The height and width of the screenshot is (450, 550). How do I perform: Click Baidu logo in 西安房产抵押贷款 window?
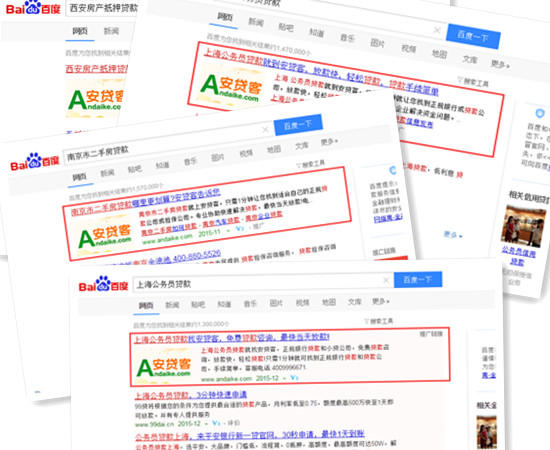pos(33,8)
